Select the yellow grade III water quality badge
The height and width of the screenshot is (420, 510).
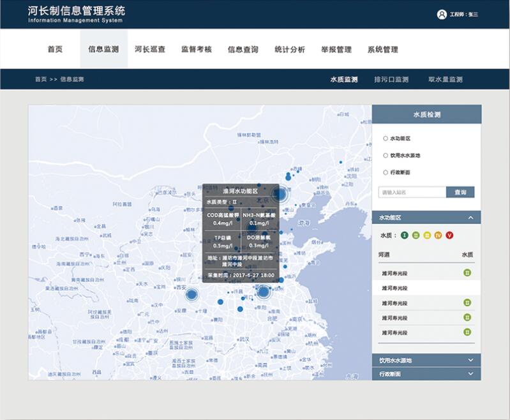coord(427,236)
